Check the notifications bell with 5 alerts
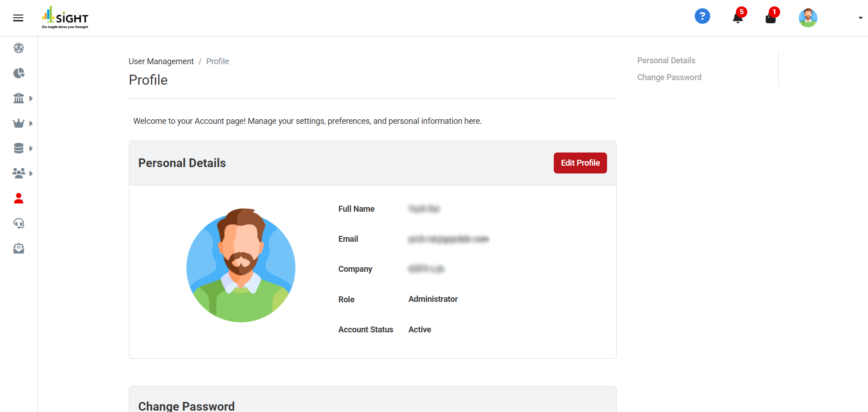Viewport: 868px width, 412px height. (737, 17)
